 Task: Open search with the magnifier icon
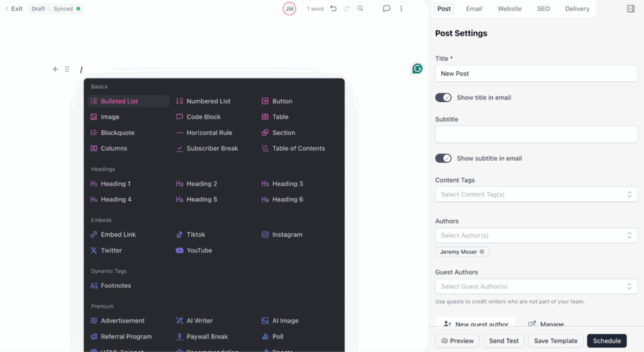tap(360, 9)
